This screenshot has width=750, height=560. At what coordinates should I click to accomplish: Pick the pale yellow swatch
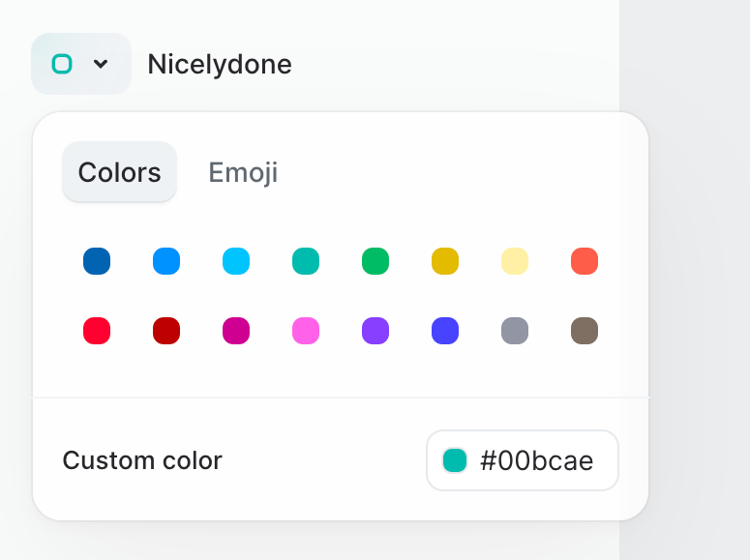[x=515, y=261]
